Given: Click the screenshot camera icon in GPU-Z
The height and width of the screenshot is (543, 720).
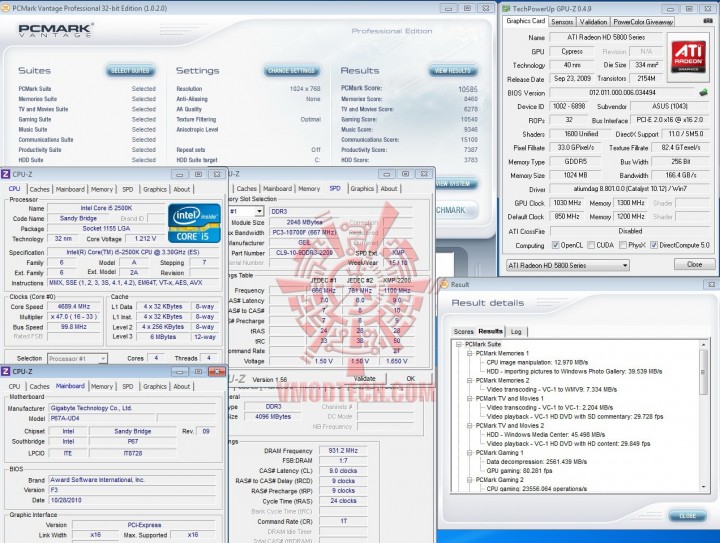Looking at the screenshot, I should pyautogui.click(x=708, y=21).
